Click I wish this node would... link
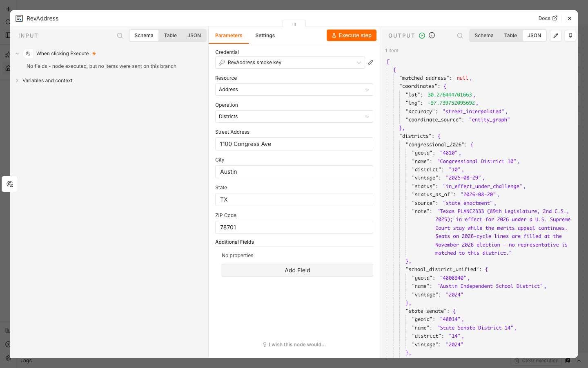Viewport: 588px width, 368px height. click(x=294, y=345)
